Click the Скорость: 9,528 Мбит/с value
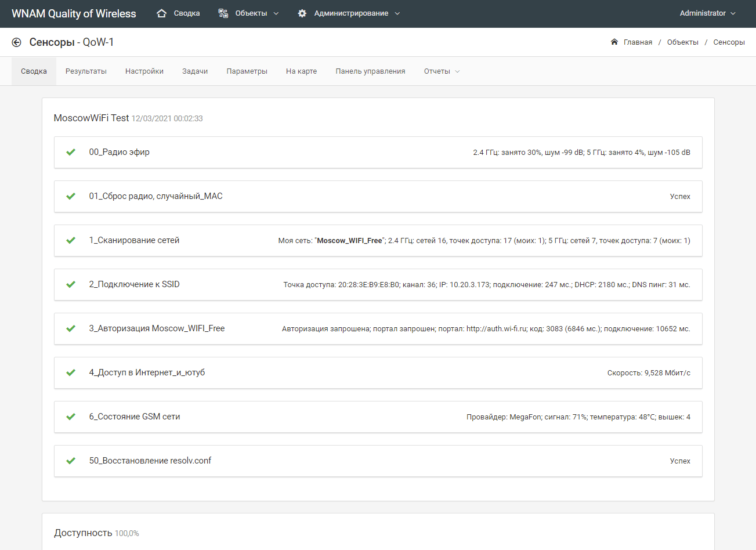756x550 pixels. 649,373
